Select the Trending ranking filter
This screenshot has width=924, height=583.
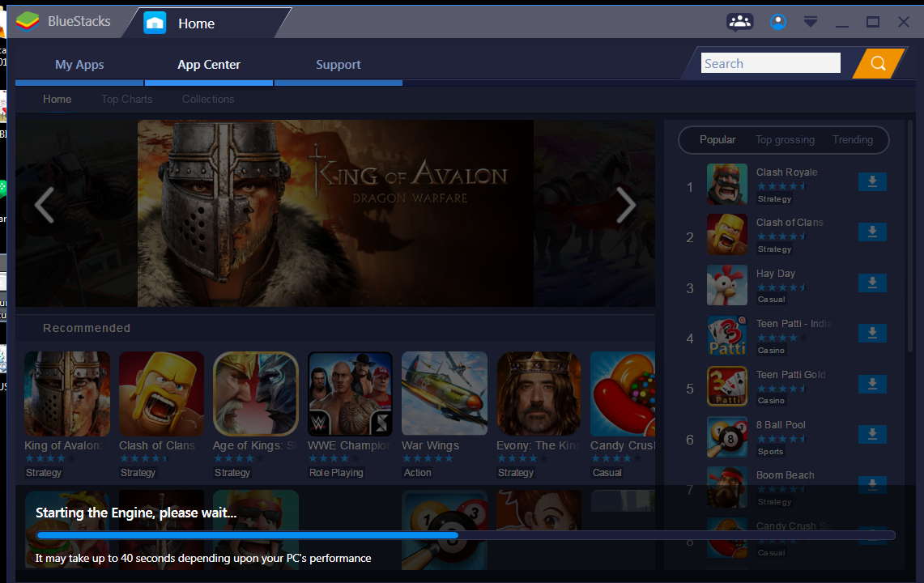tap(852, 140)
